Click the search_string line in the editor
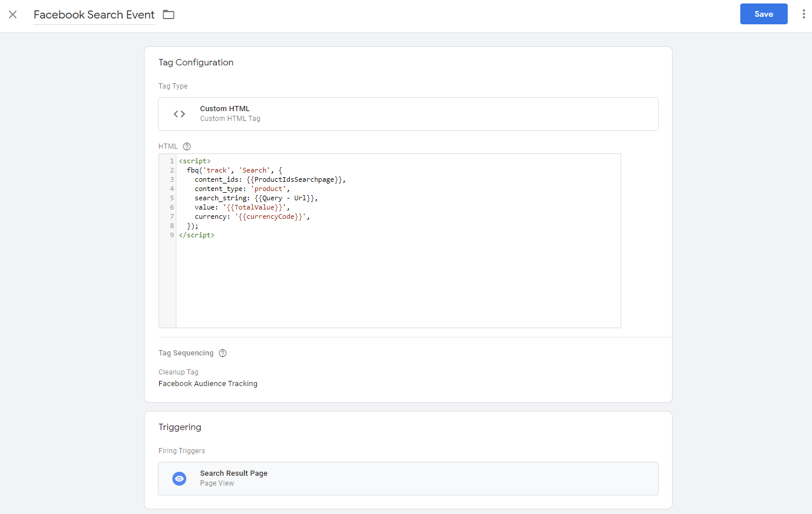This screenshot has width=812, height=514. click(256, 198)
